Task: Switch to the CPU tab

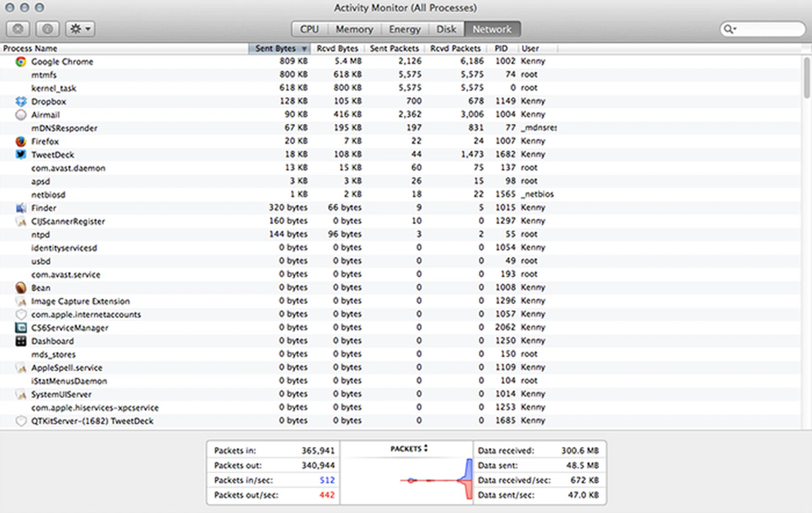Action: coord(309,29)
